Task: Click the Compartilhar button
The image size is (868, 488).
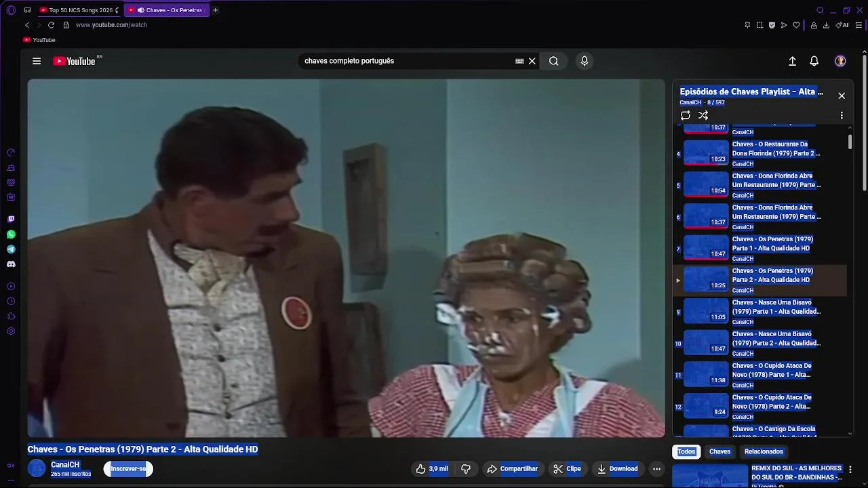Action: tap(512, 468)
